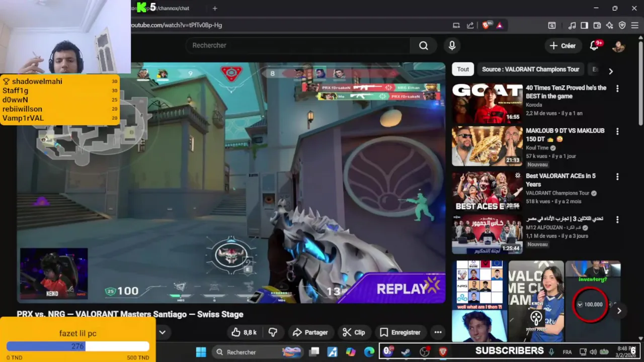This screenshot has width=644, height=362.
Task: Expand the video description chevron below title
Action: [x=163, y=332]
